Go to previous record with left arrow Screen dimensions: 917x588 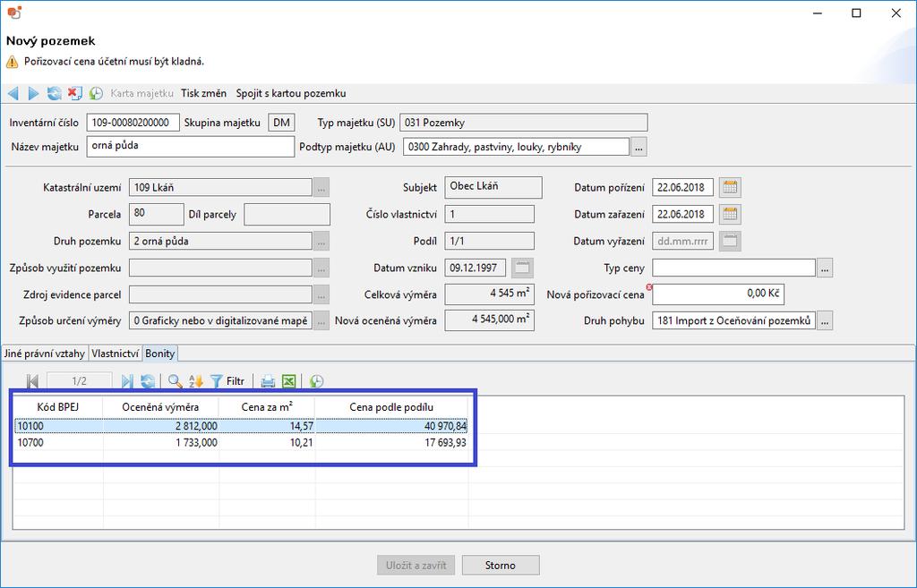(x=13, y=93)
